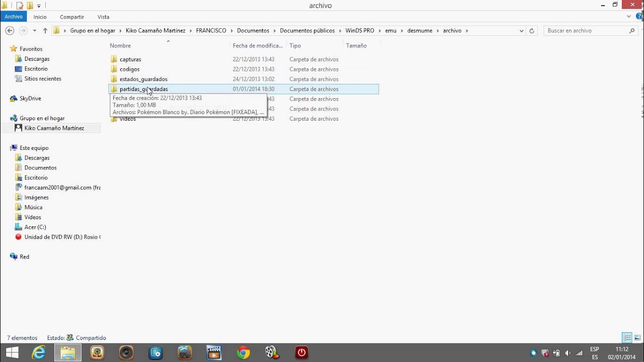Open the clapperboard video taskbar app
The image size is (644, 362).
[214, 352]
